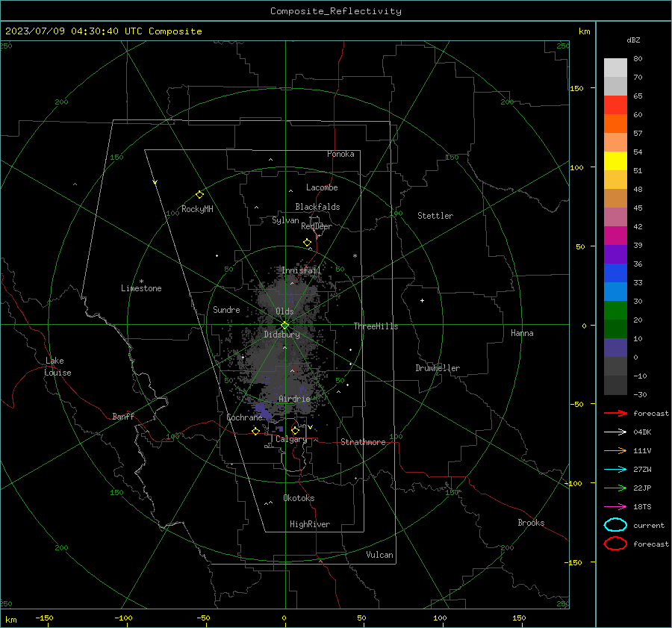Viewport: 672px width, 628px height.
Task: Click the Calgary city label
Action: point(291,439)
